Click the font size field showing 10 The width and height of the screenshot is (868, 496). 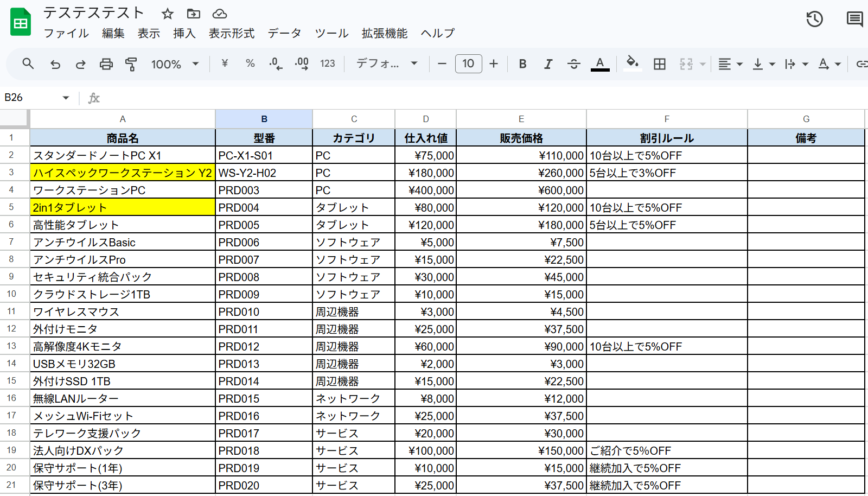(468, 63)
